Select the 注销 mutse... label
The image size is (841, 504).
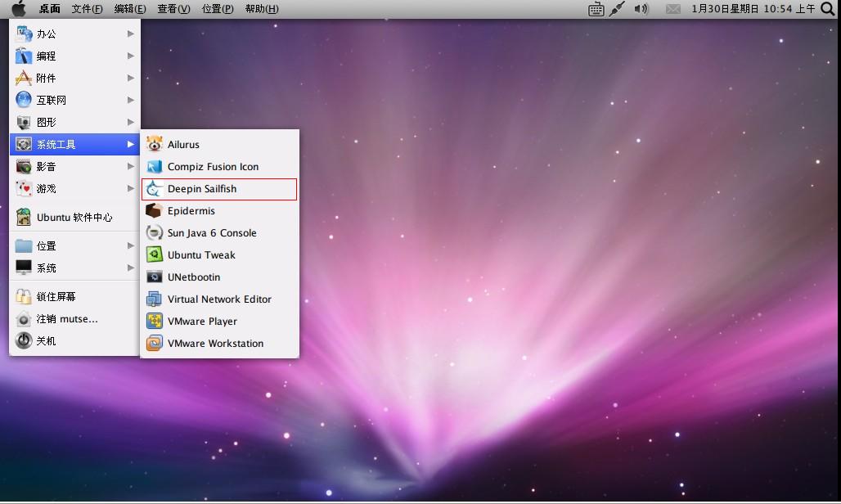click(x=67, y=318)
